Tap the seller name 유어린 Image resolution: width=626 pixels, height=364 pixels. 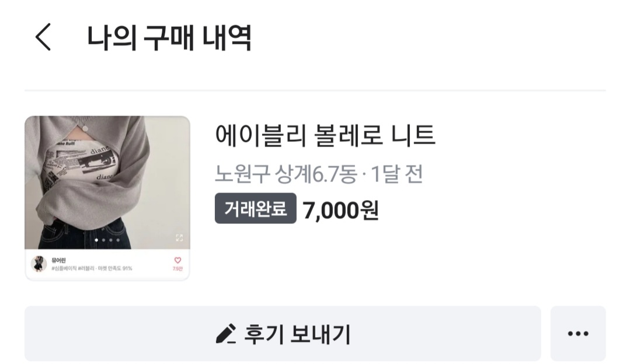coord(58,260)
